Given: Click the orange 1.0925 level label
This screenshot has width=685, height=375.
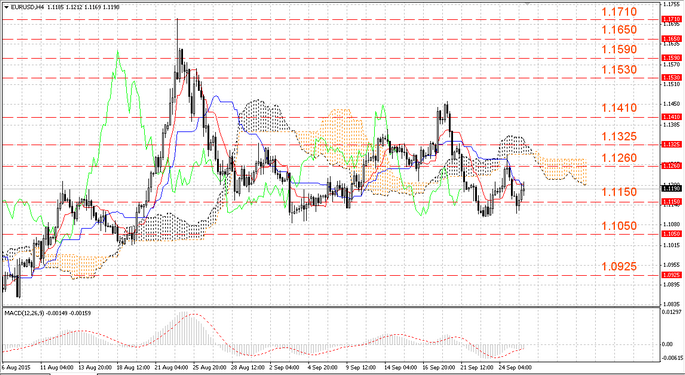Looking at the screenshot, I should point(619,266).
